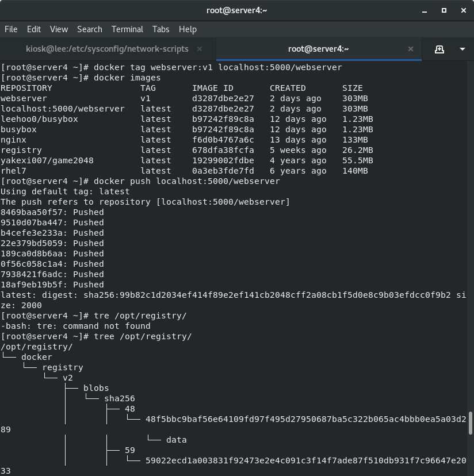Click the '-bash: tre: command not found' line
This screenshot has height=476, width=474.
coord(75,326)
